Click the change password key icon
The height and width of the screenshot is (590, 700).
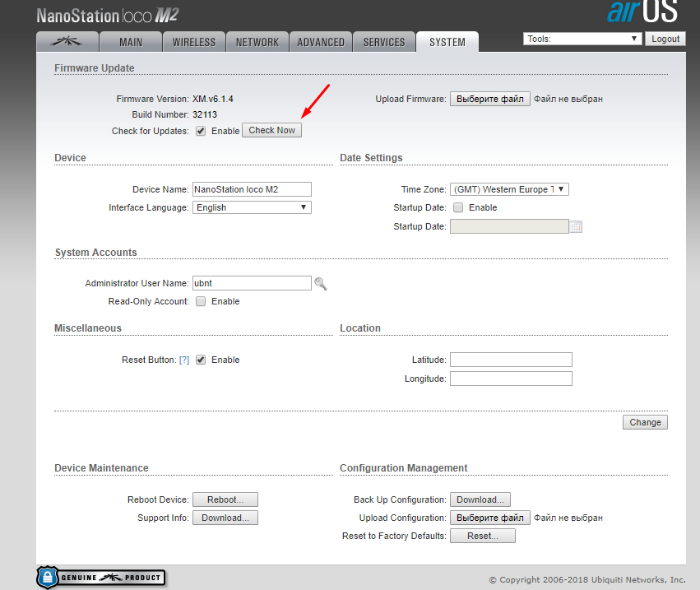click(x=321, y=284)
